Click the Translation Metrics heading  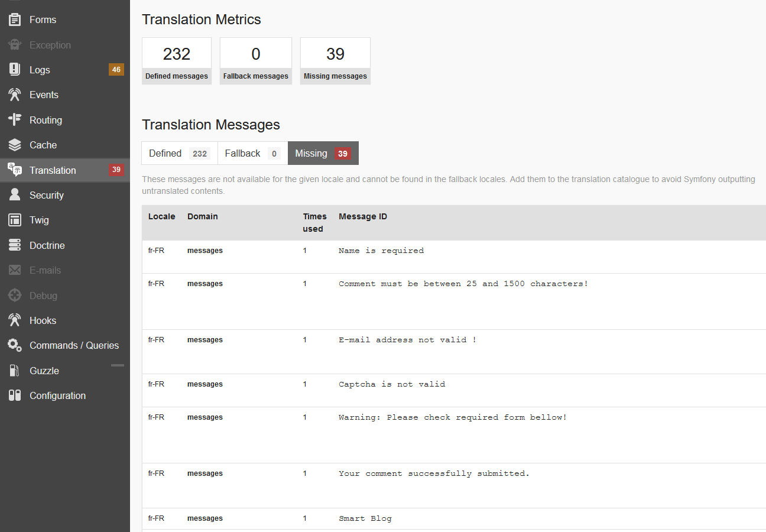pos(202,20)
